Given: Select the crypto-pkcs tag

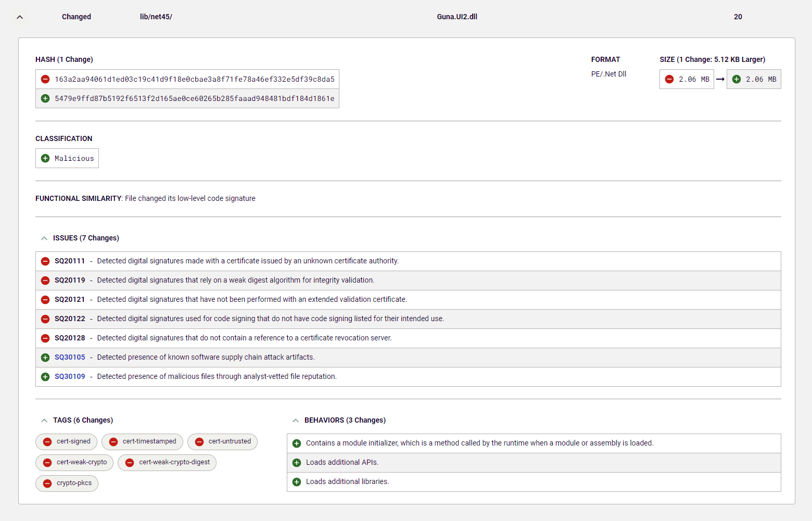Looking at the screenshot, I should [x=67, y=484].
